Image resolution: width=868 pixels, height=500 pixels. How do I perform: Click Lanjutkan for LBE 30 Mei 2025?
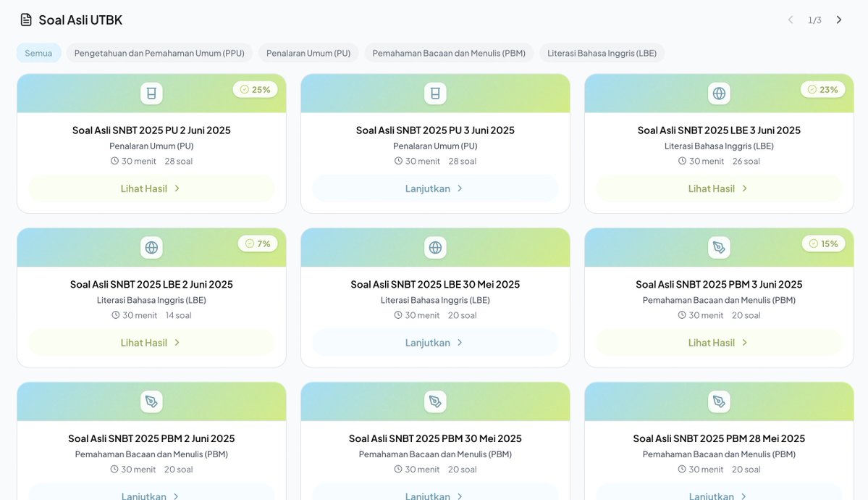click(x=435, y=343)
